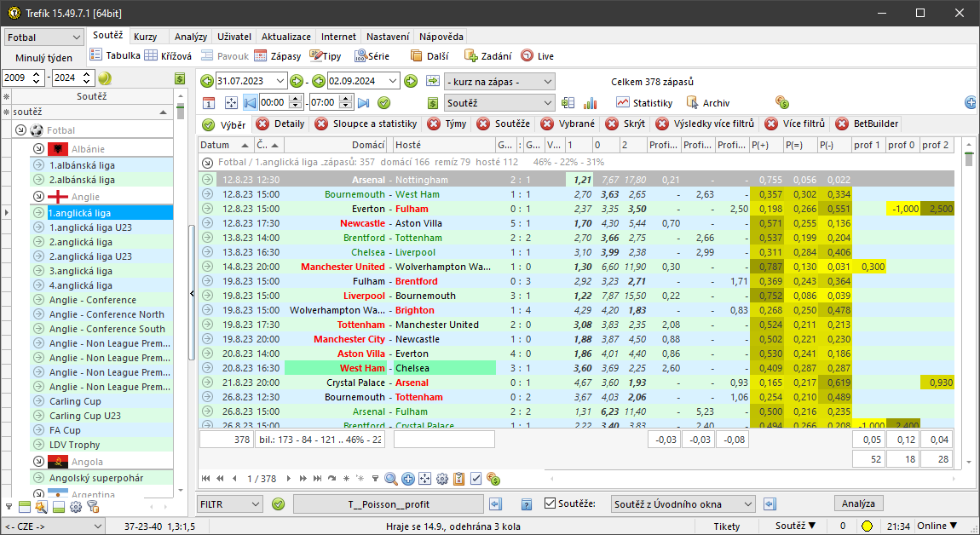This screenshot has width=980, height=535.
Task: Open the Další folder button
Action: pyautogui.click(x=429, y=55)
